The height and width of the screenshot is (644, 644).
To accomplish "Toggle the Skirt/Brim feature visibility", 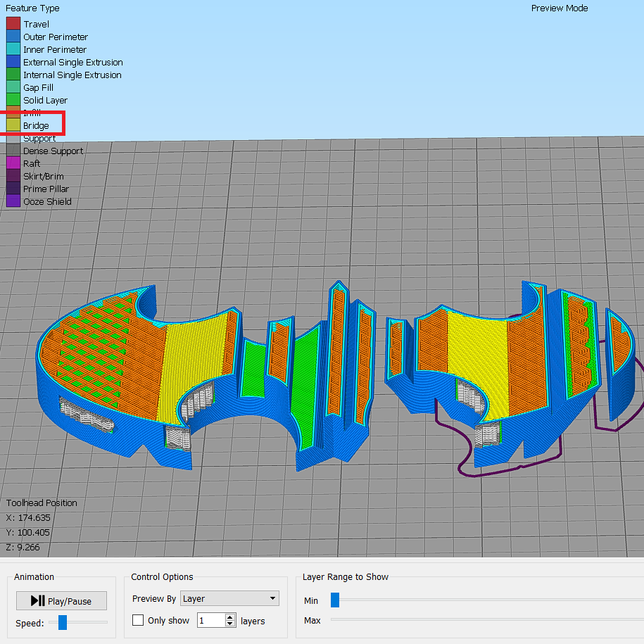I will 13,176.
